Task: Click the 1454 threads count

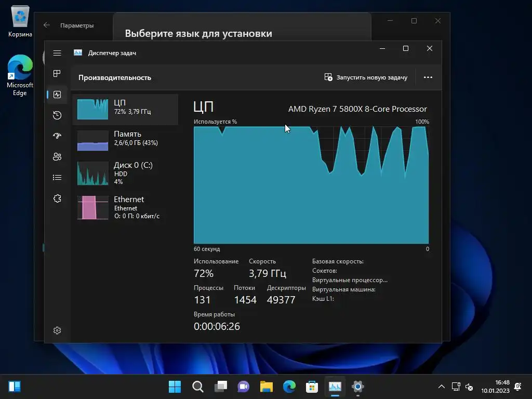Action: (x=245, y=300)
